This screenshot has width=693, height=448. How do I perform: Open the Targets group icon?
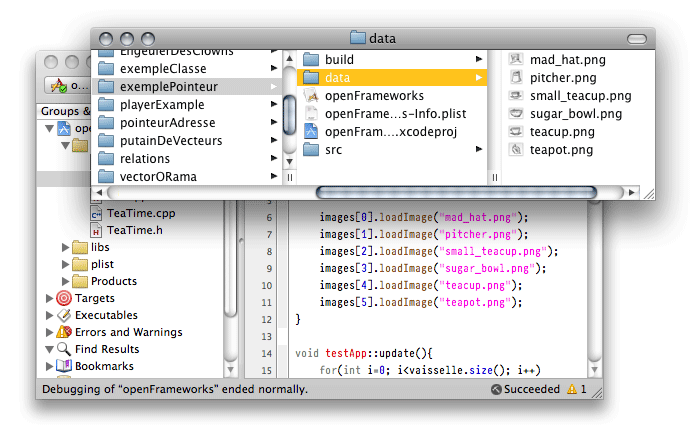pyautogui.click(x=64, y=298)
